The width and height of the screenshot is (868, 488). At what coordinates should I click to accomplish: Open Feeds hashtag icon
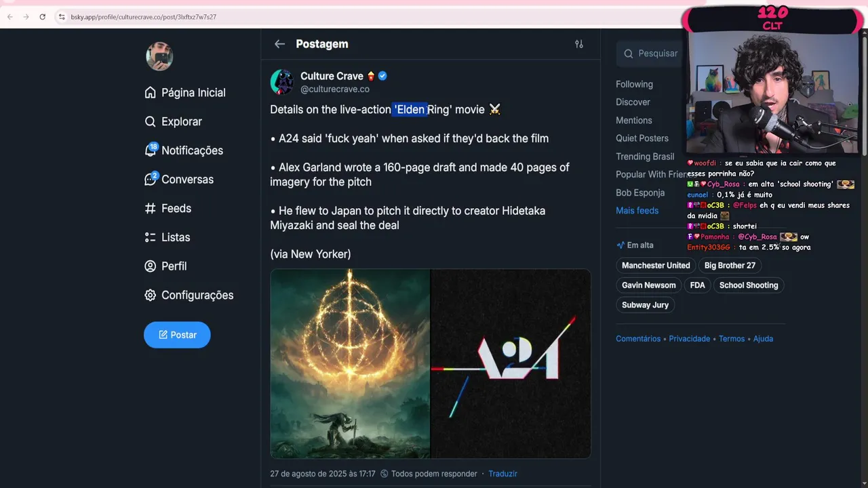(x=151, y=209)
